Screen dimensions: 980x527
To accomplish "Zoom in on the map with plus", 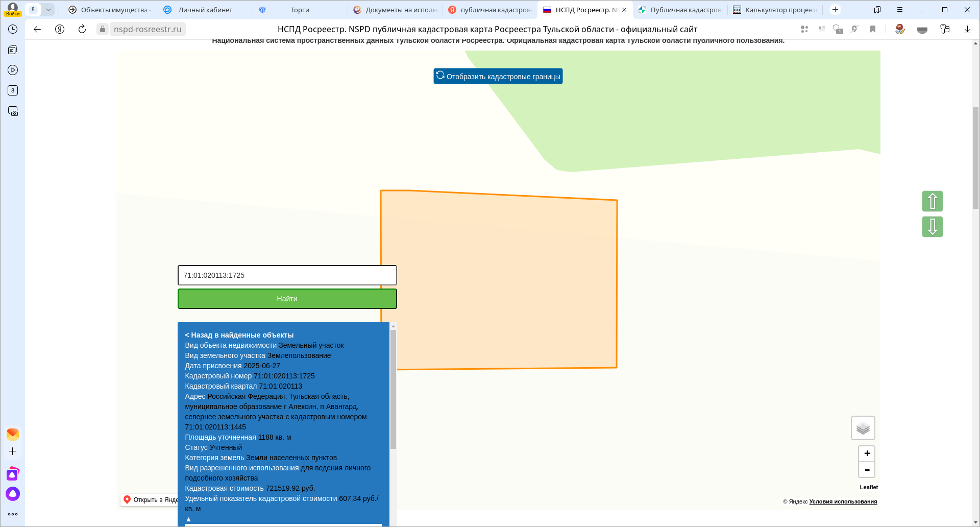I will click(x=867, y=453).
